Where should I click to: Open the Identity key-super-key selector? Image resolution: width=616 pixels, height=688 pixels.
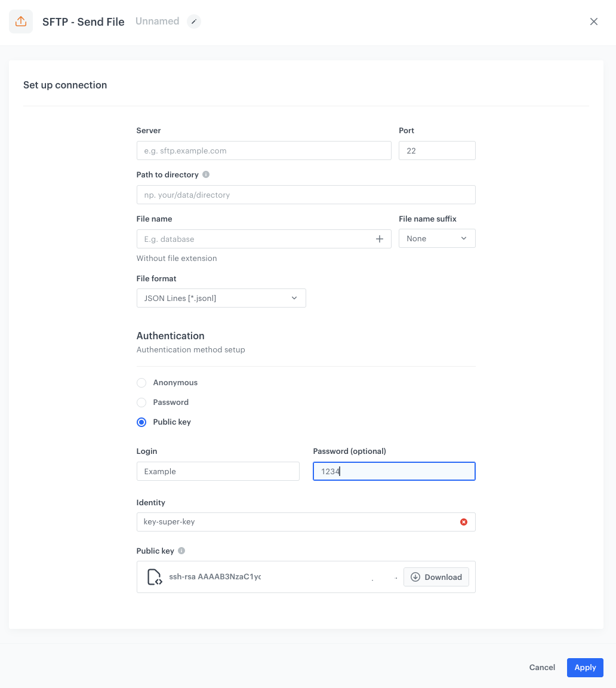click(x=295, y=522)
